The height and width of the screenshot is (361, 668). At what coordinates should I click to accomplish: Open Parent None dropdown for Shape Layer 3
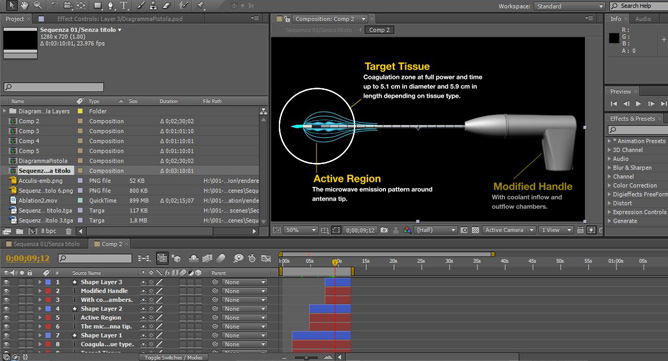click(245, 282)
